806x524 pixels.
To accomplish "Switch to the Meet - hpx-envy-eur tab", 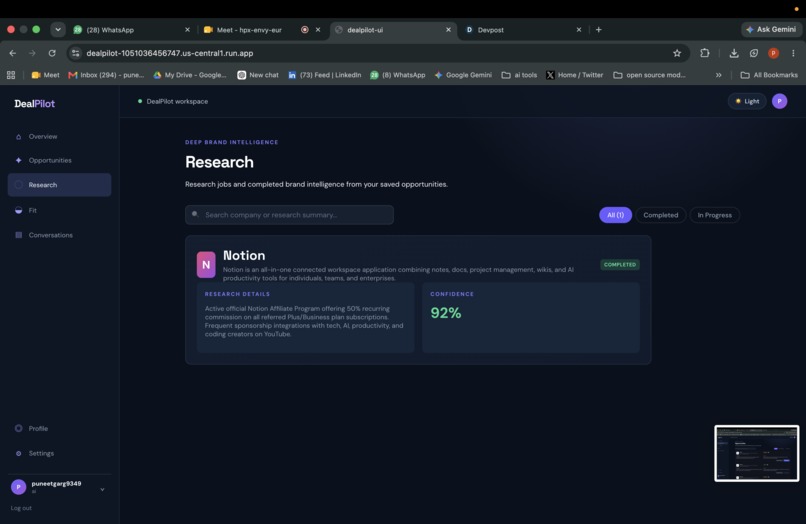I will 262,30.
